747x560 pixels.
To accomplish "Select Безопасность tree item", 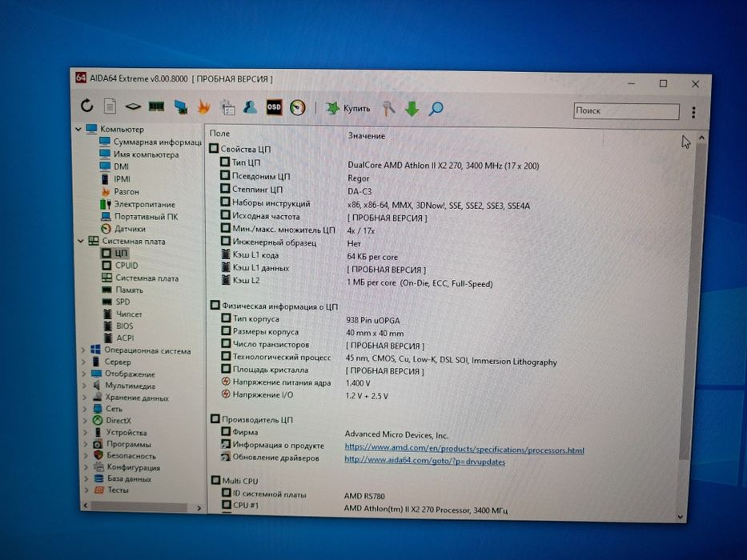I will 125,455.
